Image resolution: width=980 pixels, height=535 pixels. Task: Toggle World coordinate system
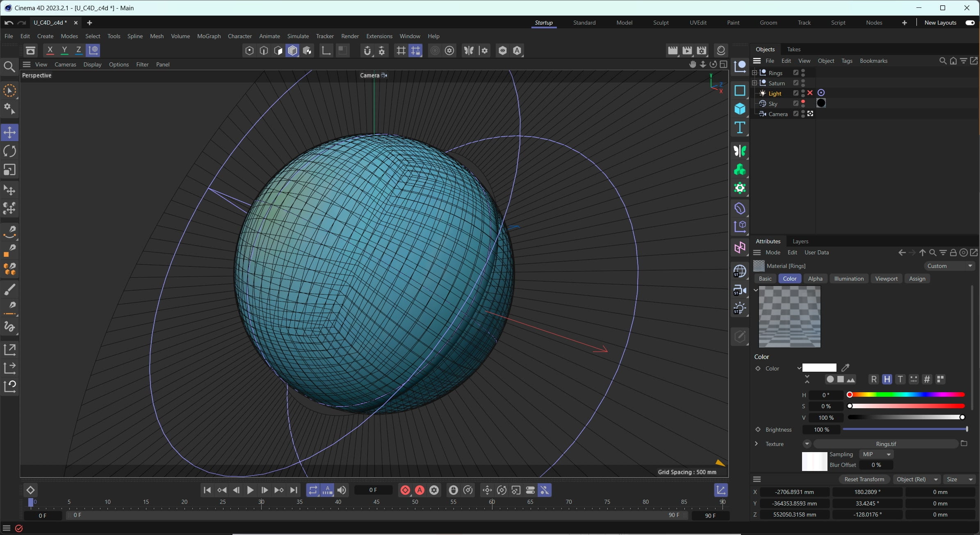click(x=93, y=50)
